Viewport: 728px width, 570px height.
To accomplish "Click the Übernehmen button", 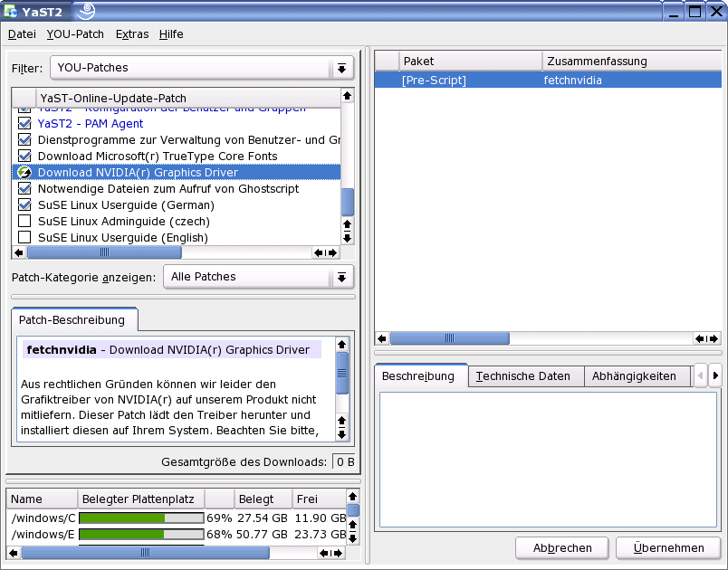I will tap(668, 547).
